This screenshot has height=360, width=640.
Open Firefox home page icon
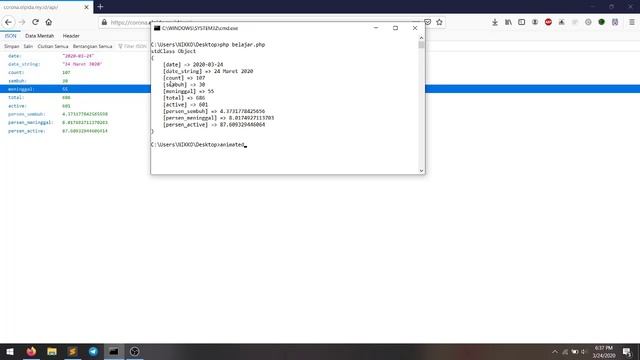[49, 22]
